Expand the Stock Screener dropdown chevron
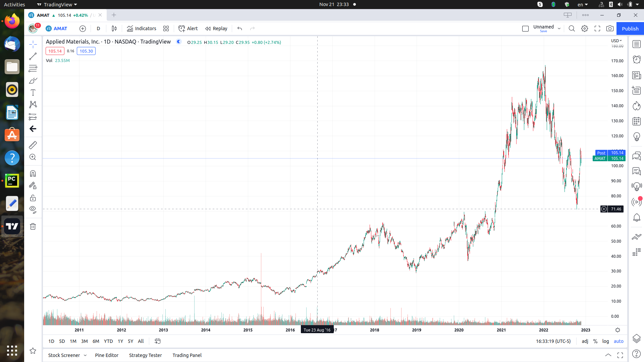 (x=85, y=355)
